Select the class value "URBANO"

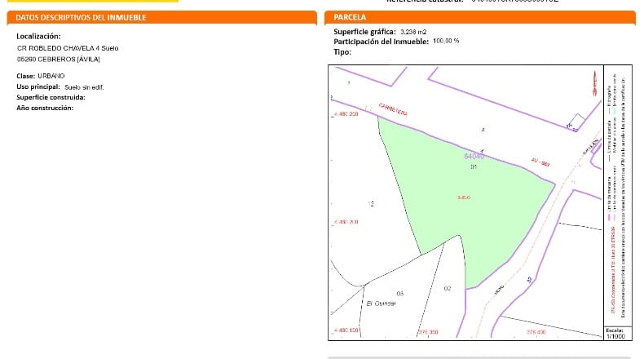pyautogui.click(x=51, y=76)
